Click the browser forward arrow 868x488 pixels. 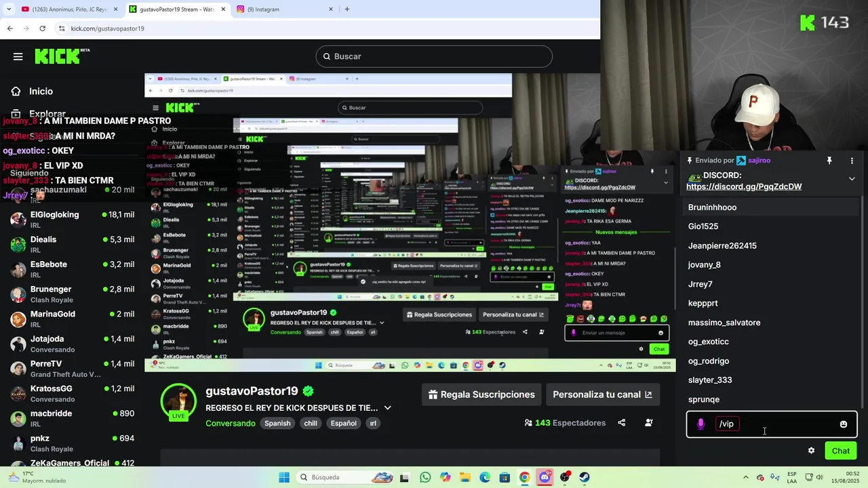point(26,28)
